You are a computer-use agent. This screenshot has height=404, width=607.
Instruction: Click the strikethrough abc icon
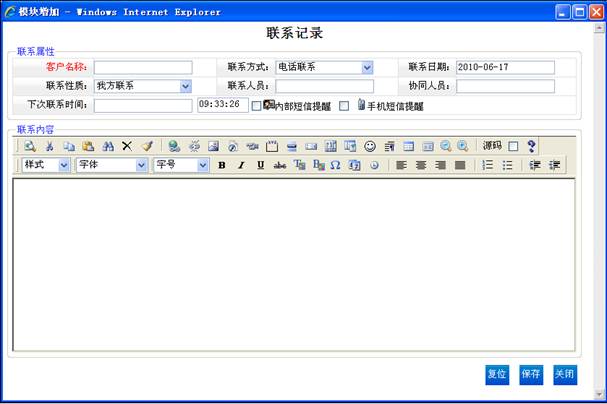click(x=279, y=165)
